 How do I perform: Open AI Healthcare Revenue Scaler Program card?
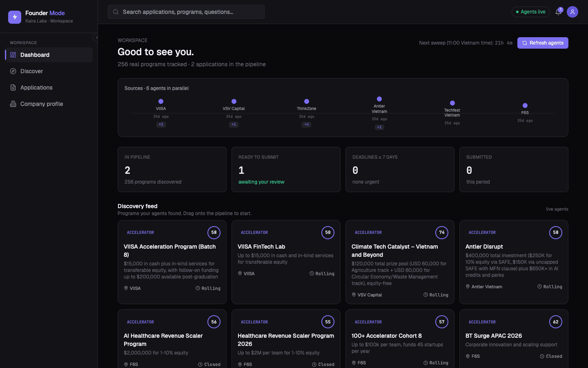tap(172, 339)
